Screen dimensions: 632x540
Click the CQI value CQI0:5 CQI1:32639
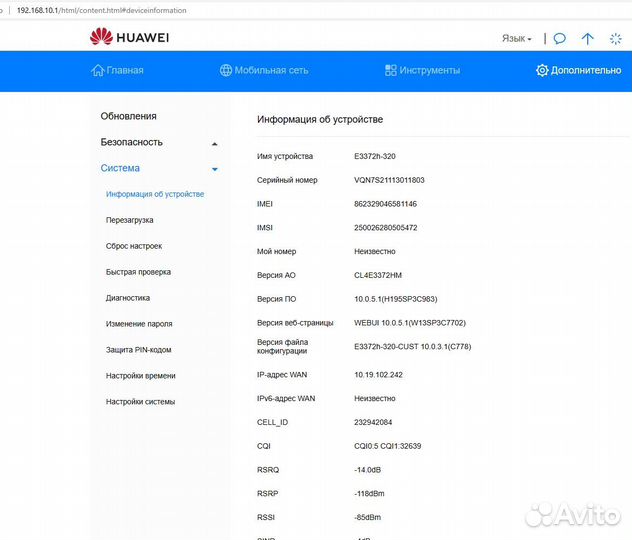pos(388,446)
